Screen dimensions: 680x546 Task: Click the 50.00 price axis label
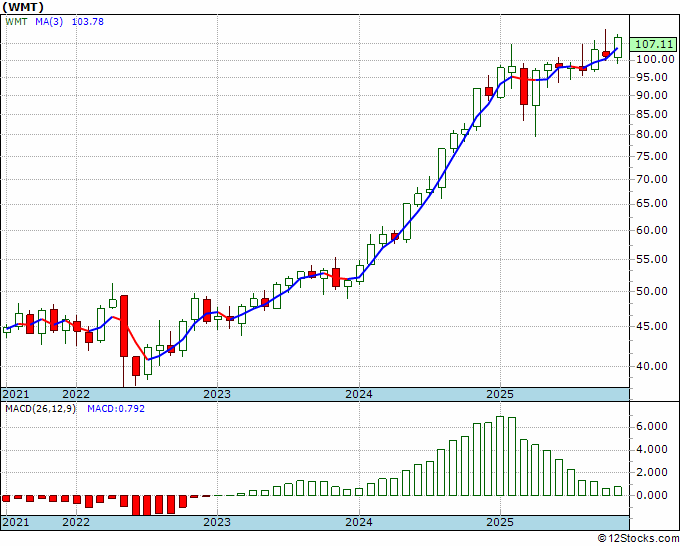tap(651, 291)
